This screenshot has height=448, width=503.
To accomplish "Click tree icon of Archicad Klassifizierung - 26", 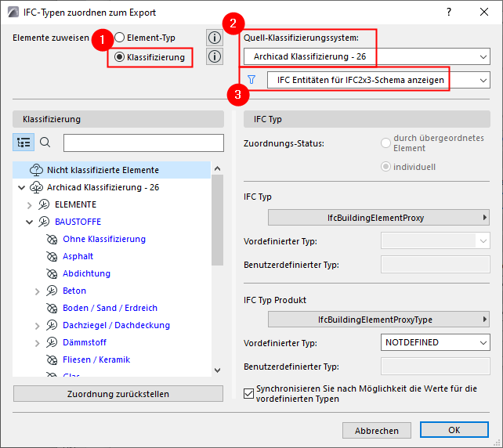I will (x=36, y=187).
